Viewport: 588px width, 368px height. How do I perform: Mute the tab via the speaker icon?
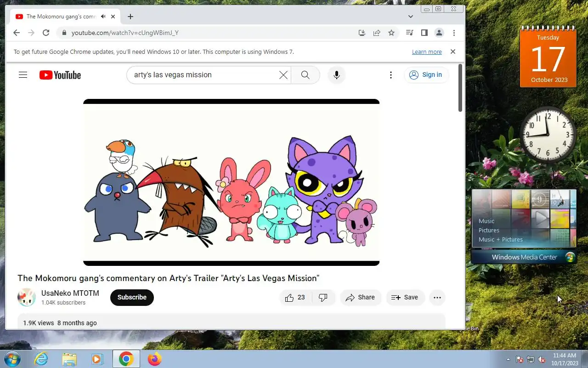coord(103,17)
